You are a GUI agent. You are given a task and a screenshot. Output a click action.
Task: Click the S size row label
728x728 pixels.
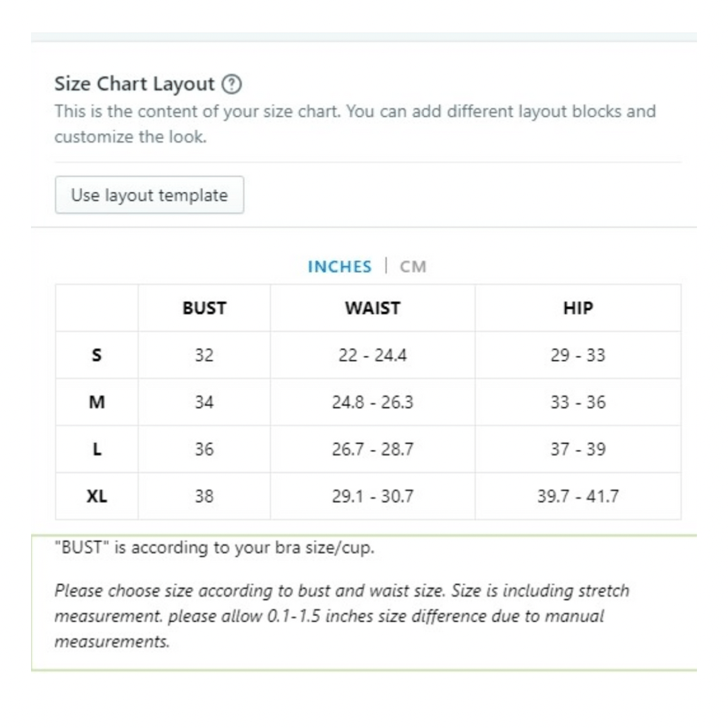click(97, 355)
